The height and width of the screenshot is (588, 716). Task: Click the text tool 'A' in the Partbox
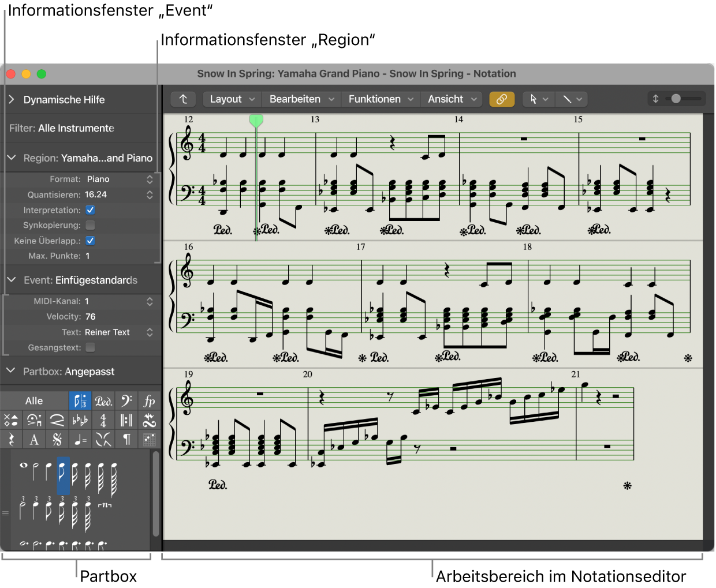(33, 439)
